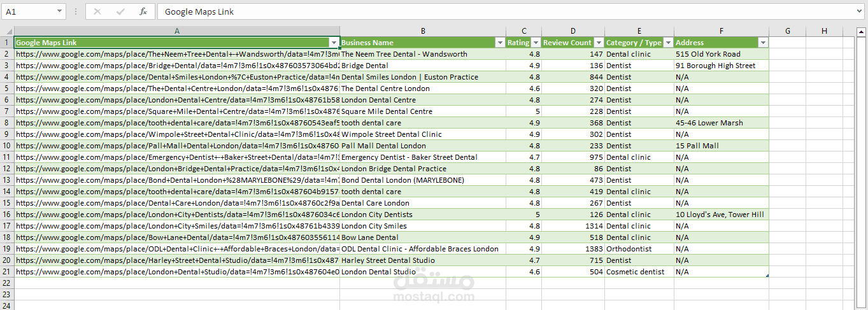Click address '10 Lloyd's Ave, Tower Hill'
The width and height of the screenshot is (868, 310).
click(722, 215)
